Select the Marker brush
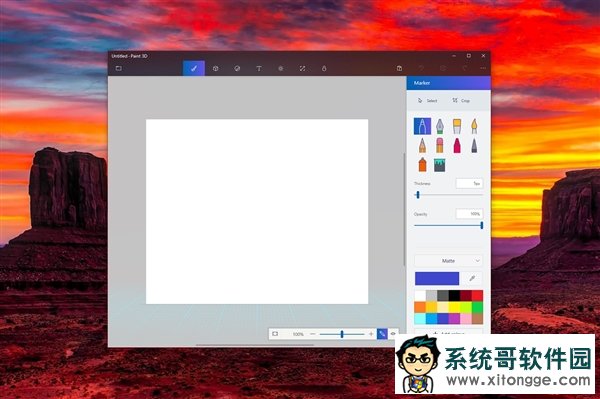Viewport: 600px width, 399px height. click(422, 126)
